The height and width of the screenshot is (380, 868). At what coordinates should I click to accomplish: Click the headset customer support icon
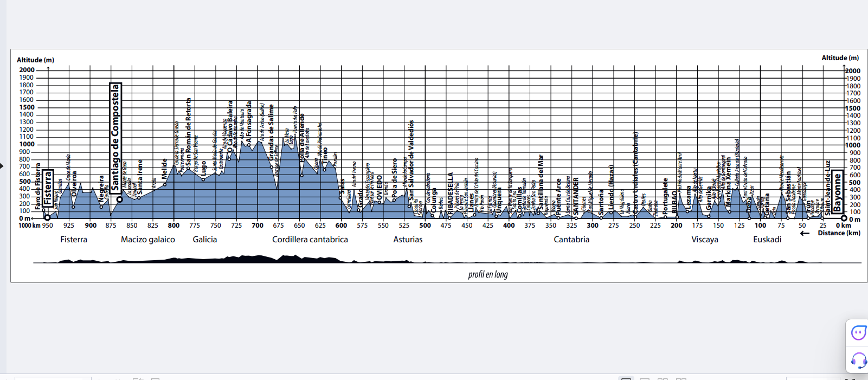point(858,360)
